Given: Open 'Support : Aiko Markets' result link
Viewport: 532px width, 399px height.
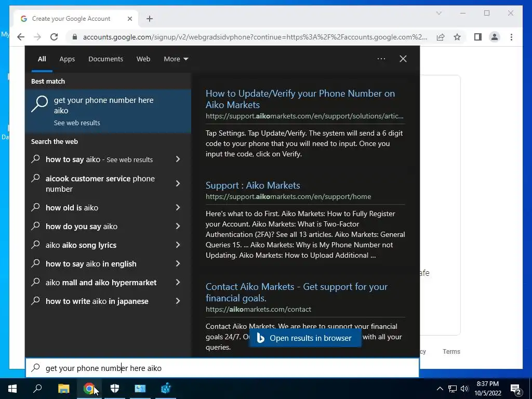Looking at the screenshot, I should pyautogui.click(x=253, y=185).
